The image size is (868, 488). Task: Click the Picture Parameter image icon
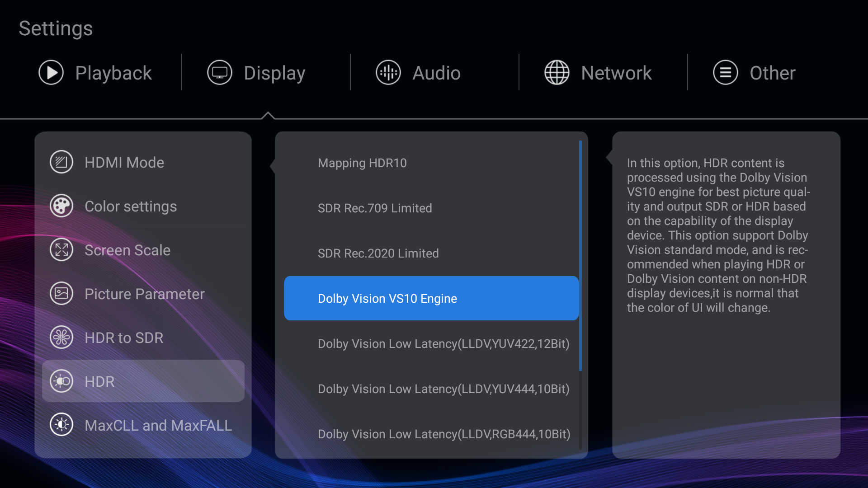pos(61,293)
